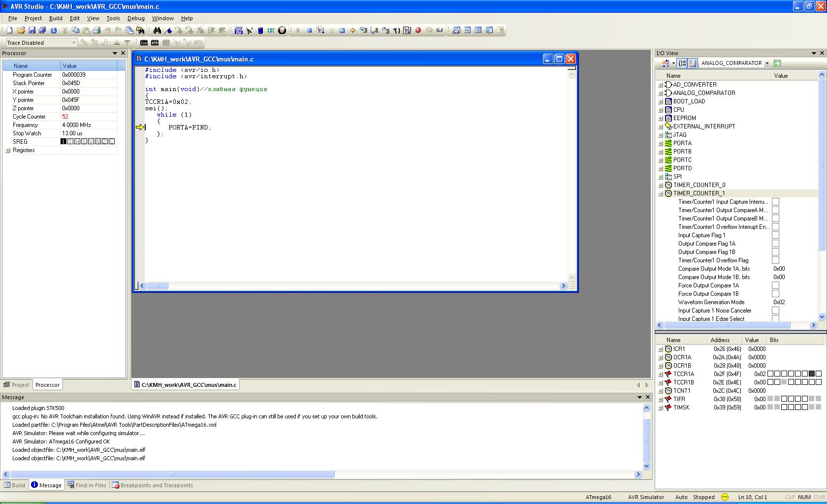Click the Open File folder icon

click(21, 30)
